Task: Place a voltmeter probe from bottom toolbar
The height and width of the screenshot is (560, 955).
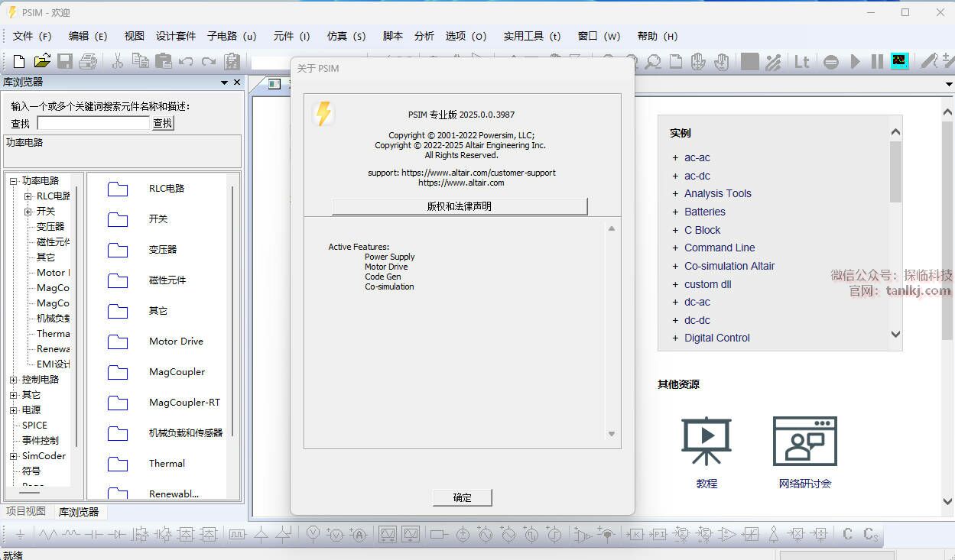Action: (313, 534)
